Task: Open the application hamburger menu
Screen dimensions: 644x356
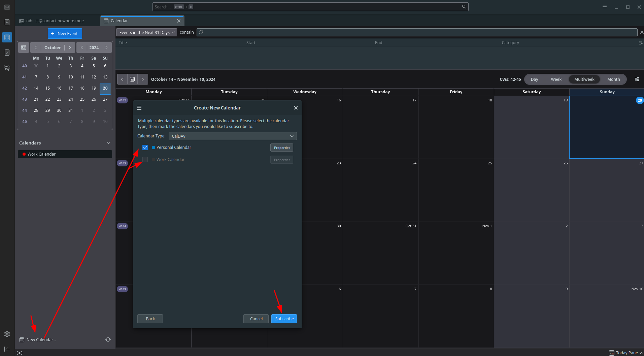Action: coord(605,7)
